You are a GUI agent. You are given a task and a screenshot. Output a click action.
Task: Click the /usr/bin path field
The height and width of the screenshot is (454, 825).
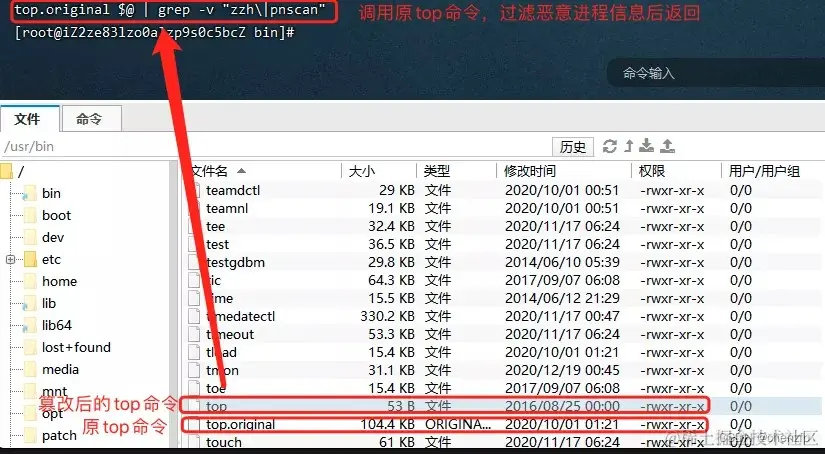point(274,146)
